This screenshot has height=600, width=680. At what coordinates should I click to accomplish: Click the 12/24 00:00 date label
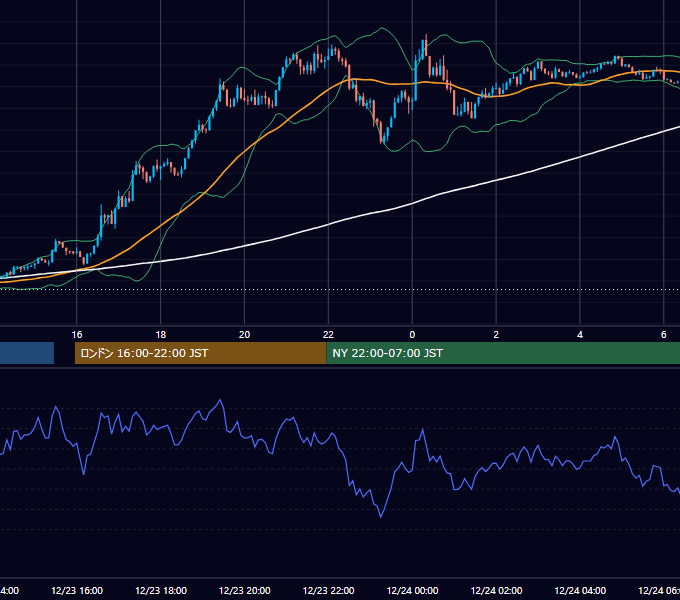tap(412, 590)
